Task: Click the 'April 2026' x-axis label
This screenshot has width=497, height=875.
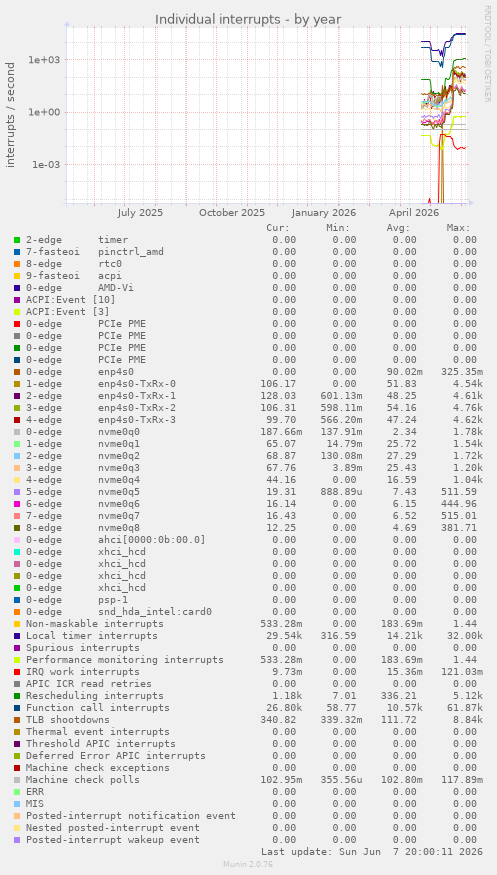Action: tap(414, 213)
